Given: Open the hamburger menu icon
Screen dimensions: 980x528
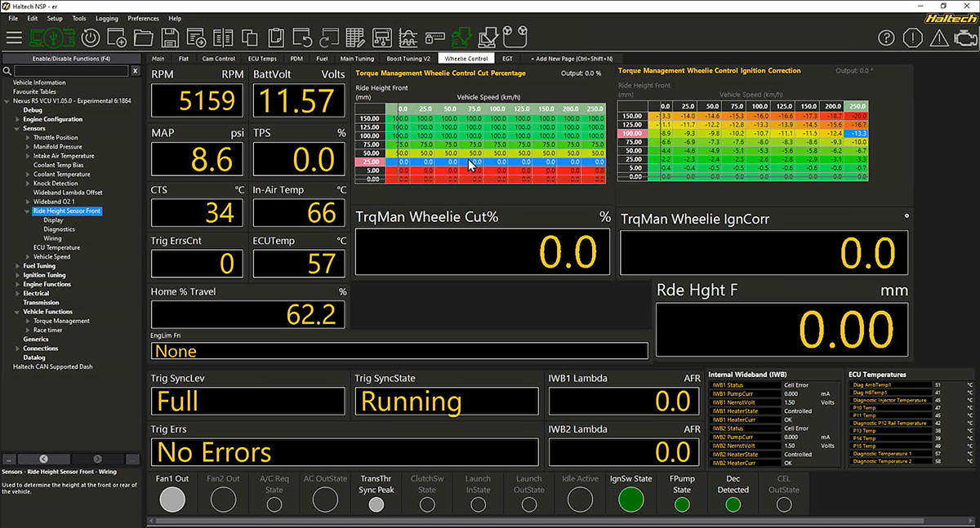Looking at the screenshot, I should [14, 38].
